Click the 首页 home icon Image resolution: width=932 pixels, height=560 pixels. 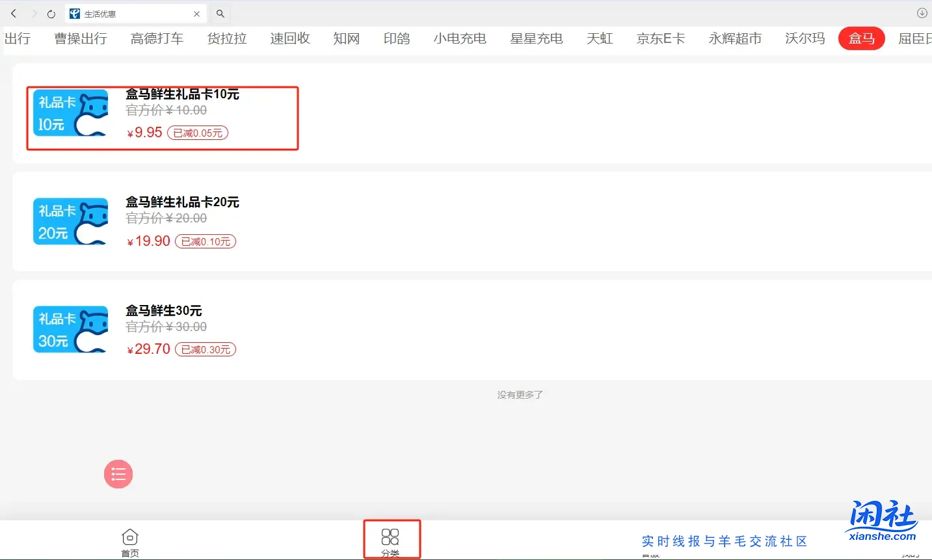[129, 539]
